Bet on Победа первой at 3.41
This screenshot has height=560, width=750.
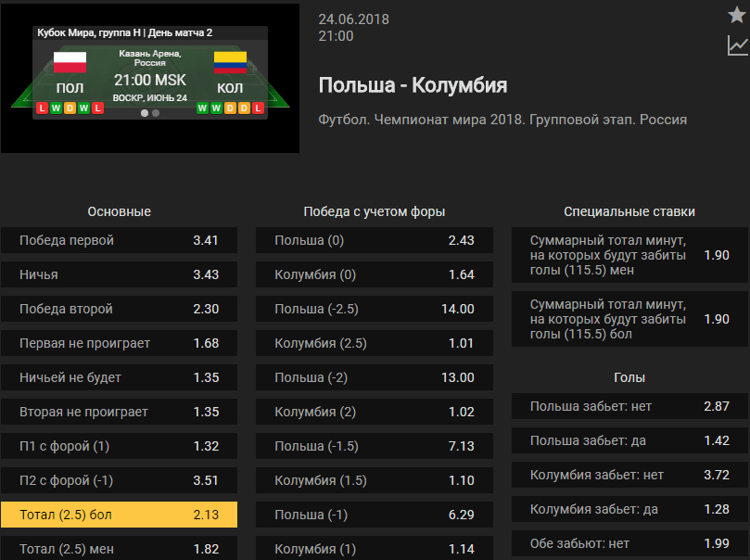(x=119, y=240)
